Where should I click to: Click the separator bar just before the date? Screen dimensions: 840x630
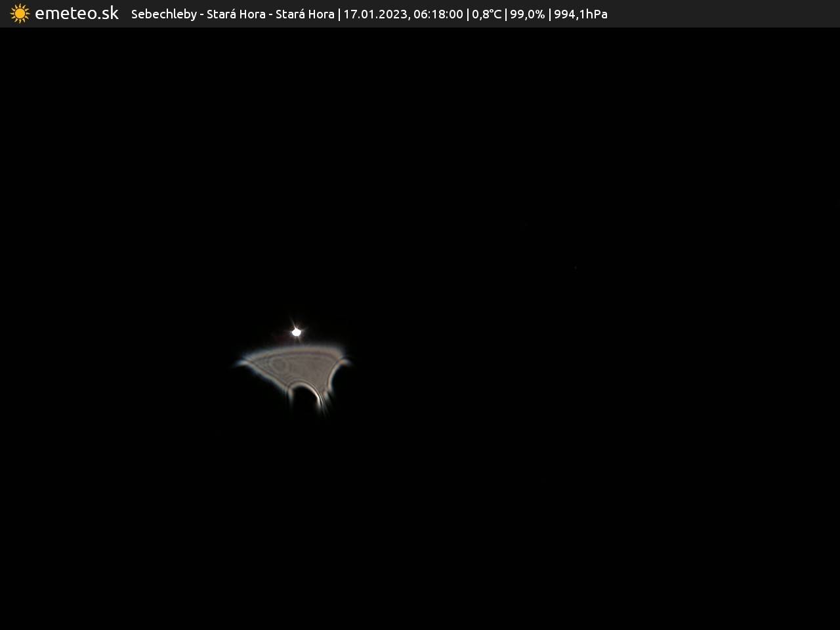339,14
